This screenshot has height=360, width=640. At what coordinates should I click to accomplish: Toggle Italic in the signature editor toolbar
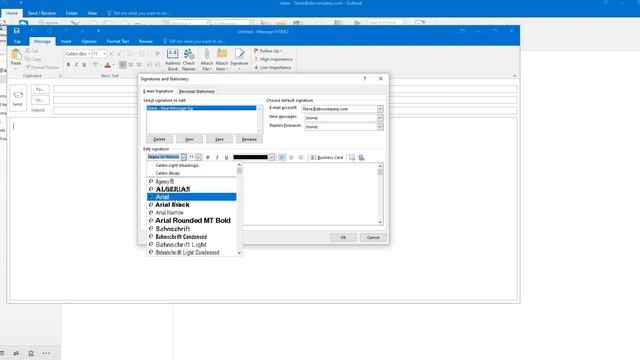(217, 157)
